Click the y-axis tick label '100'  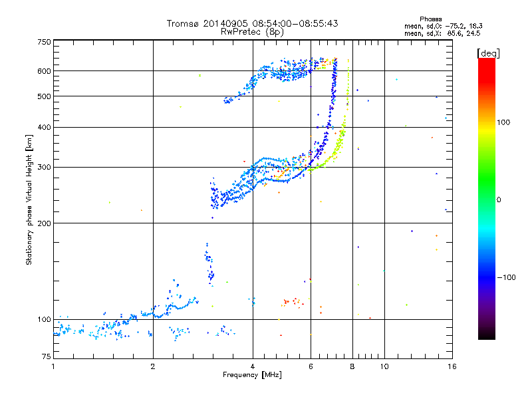(44, 319)
